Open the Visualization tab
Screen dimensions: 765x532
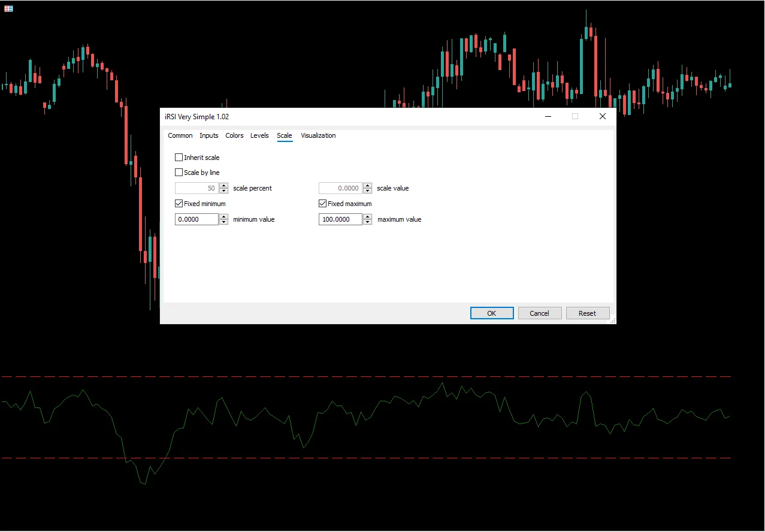point(318,135)
